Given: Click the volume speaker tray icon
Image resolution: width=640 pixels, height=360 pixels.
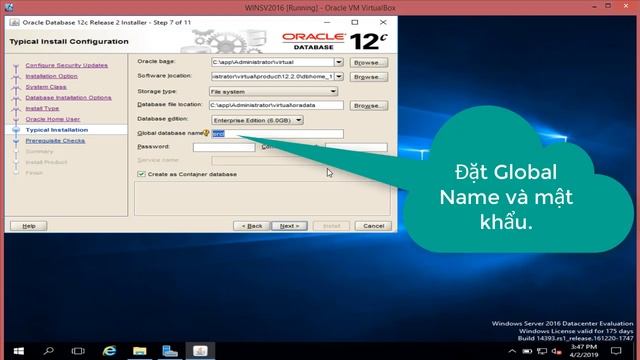Looking at the screenshot, I should [x=556, y=351].
